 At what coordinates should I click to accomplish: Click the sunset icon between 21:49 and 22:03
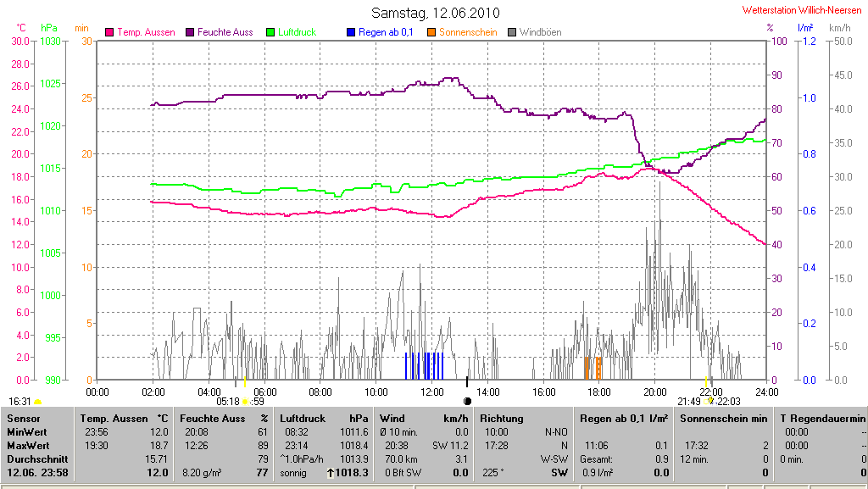(711, 401)
